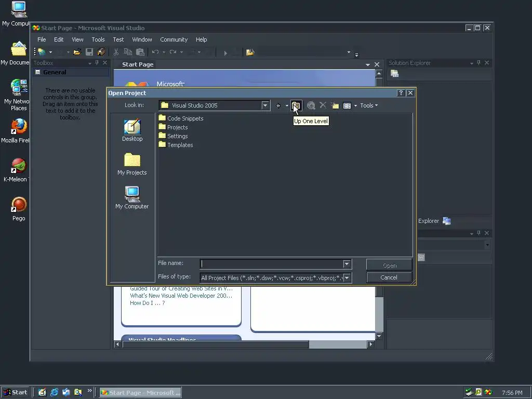This screenshot has width=532, height=399.
Task: Toggle auto-hide pin on Solution Explorer
Action: pos(478,63)
